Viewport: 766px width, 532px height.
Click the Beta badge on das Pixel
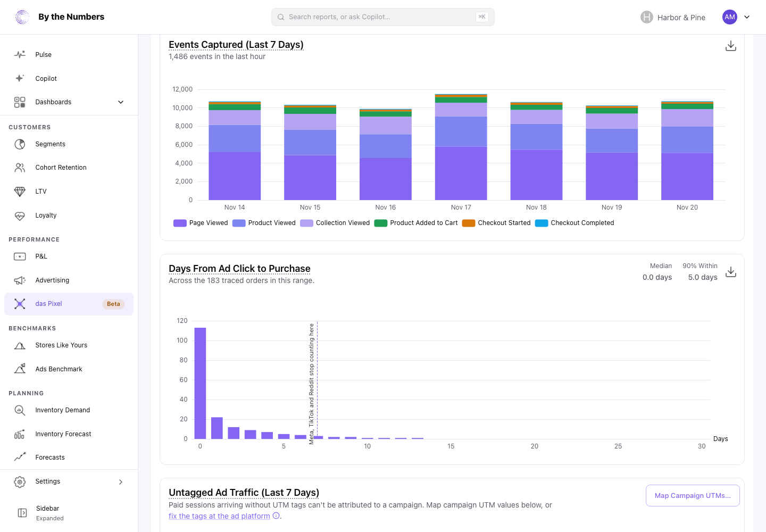[x=113, y=304]
